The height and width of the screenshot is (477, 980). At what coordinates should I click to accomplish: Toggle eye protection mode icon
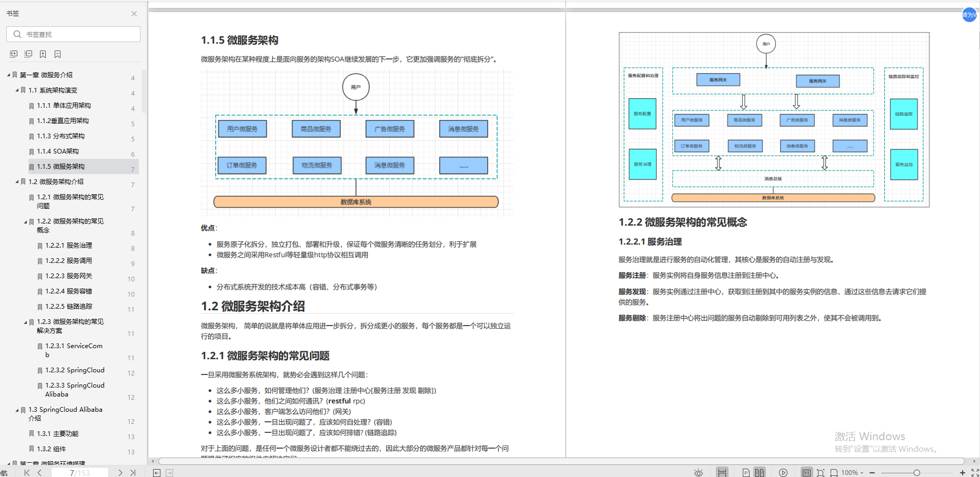point(699,473)
